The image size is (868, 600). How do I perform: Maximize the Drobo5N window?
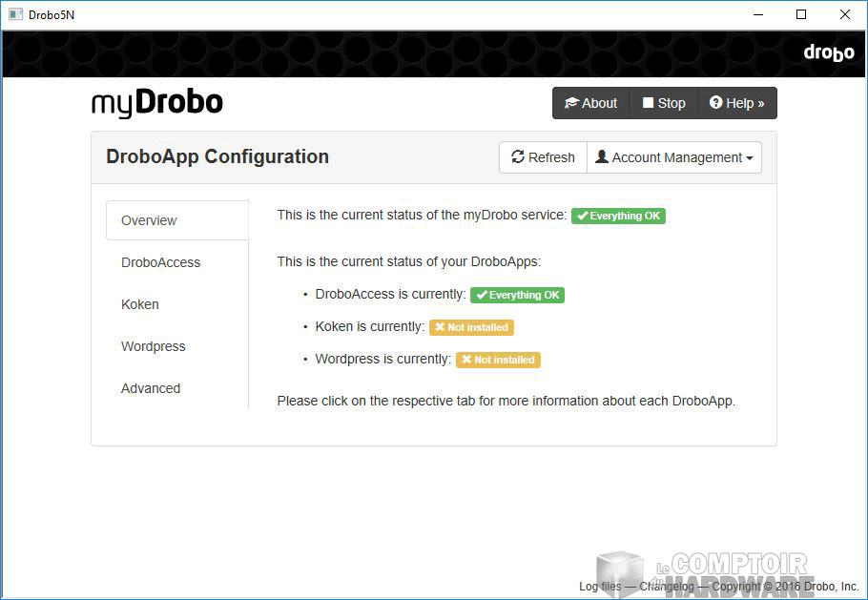coord(801,14)
